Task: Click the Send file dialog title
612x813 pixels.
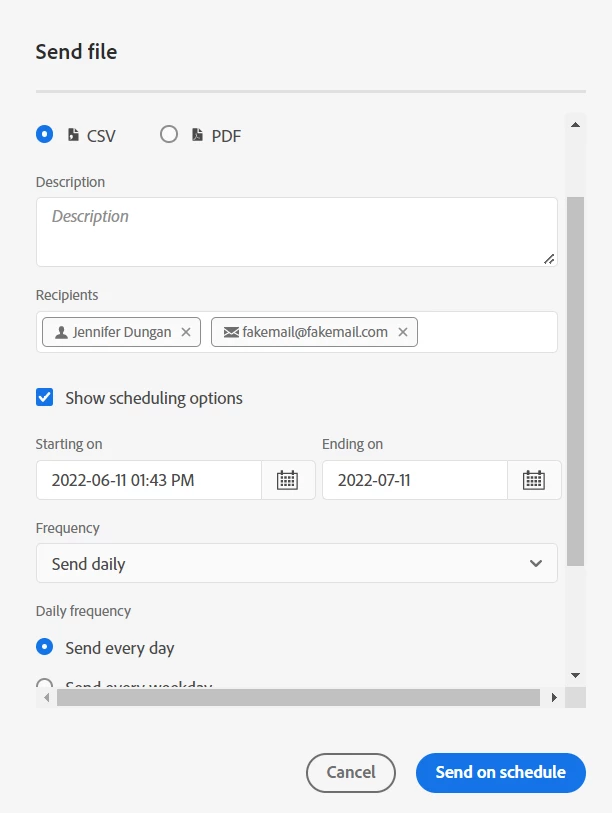Action: point(76,52)
